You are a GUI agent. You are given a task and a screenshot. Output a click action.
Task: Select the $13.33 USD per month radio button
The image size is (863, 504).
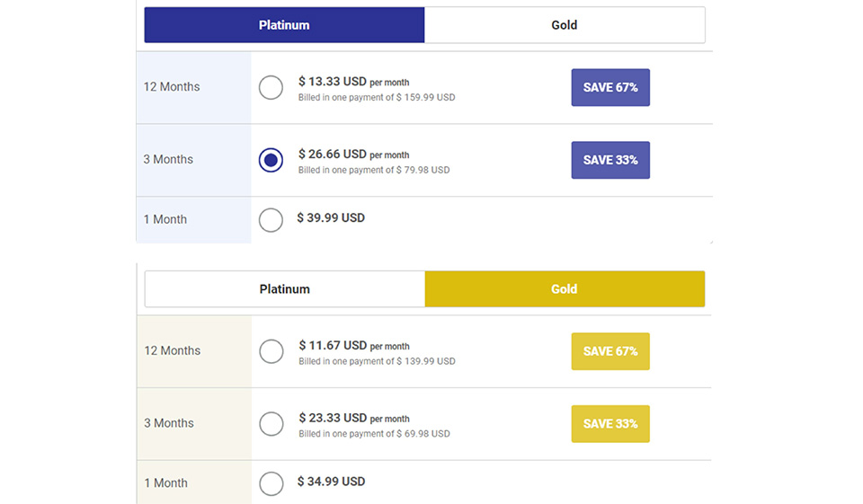271,87
